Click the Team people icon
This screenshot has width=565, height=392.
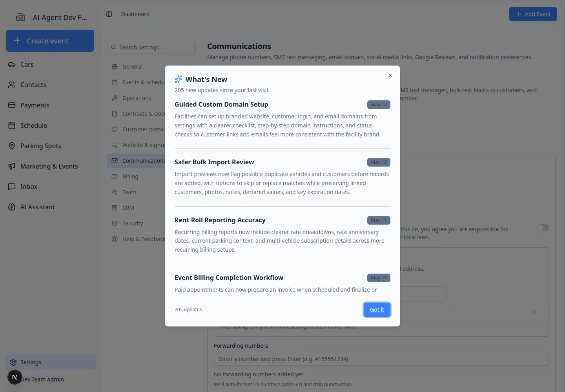[x=115, y=192]
